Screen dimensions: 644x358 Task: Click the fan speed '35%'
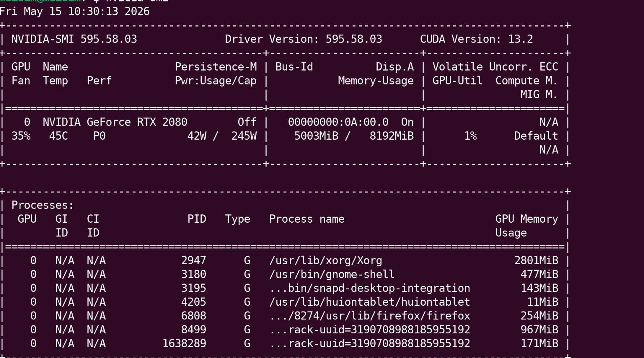tap(21, 136)
